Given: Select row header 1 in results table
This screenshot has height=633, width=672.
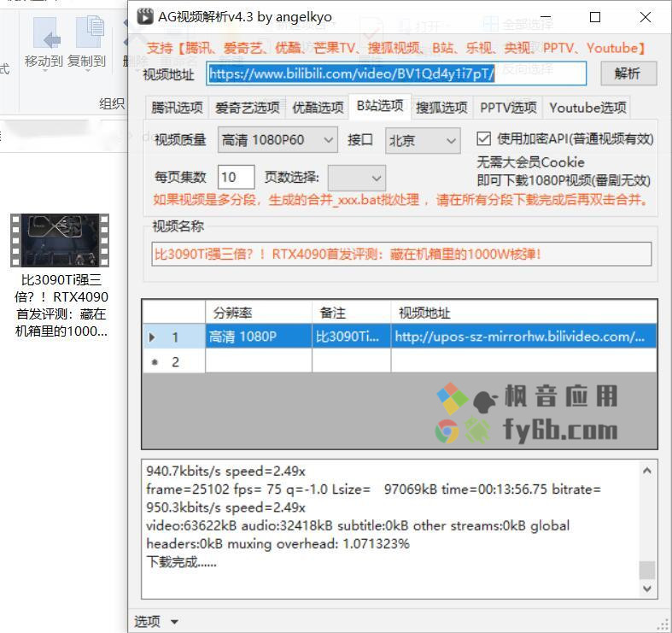Looking at the screenshot, I should pyautogui.click(x=173, y=337).
